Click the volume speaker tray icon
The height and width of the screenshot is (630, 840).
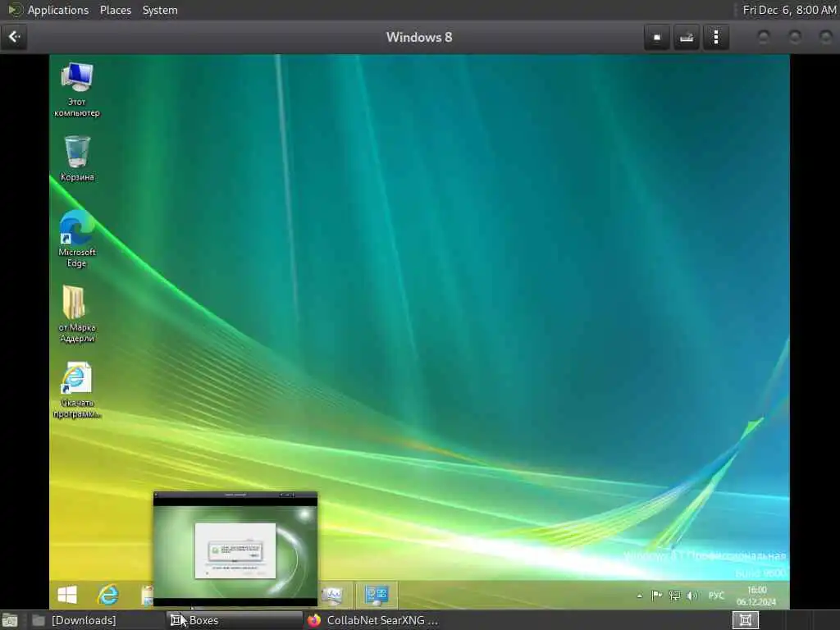point(692,596)
